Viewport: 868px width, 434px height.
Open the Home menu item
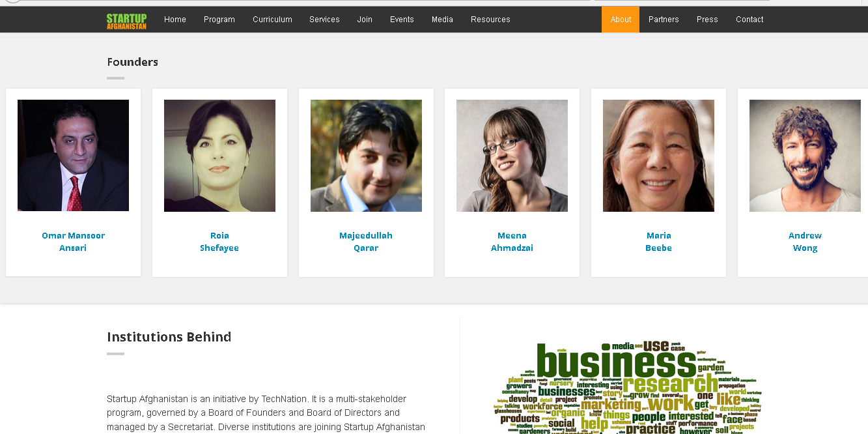(175, 20)
